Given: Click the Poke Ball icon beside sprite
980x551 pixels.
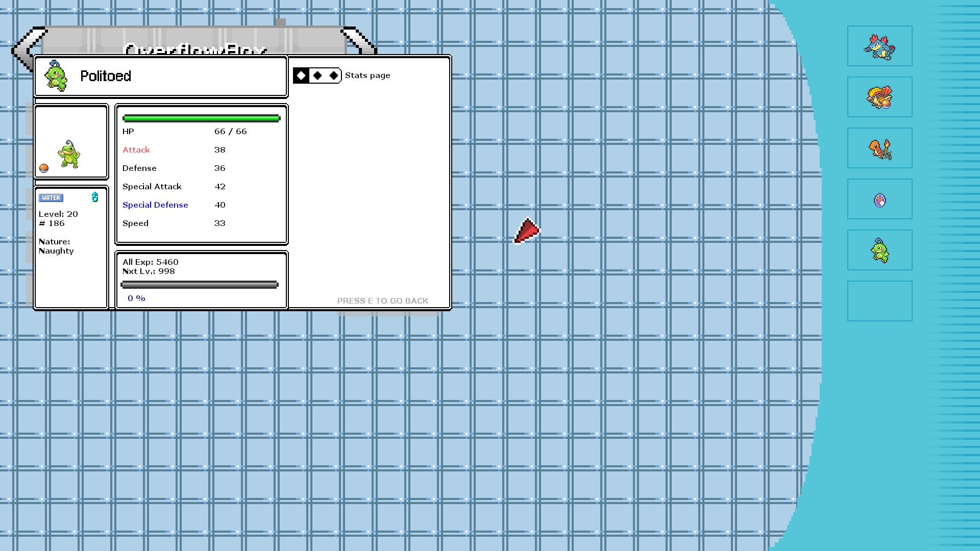Looking at the screenshot, I should point(44,168).
